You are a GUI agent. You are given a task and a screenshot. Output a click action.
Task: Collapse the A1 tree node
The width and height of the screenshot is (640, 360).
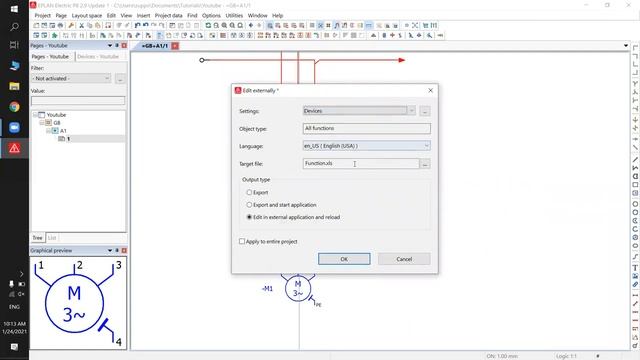[x=48, y=131]
